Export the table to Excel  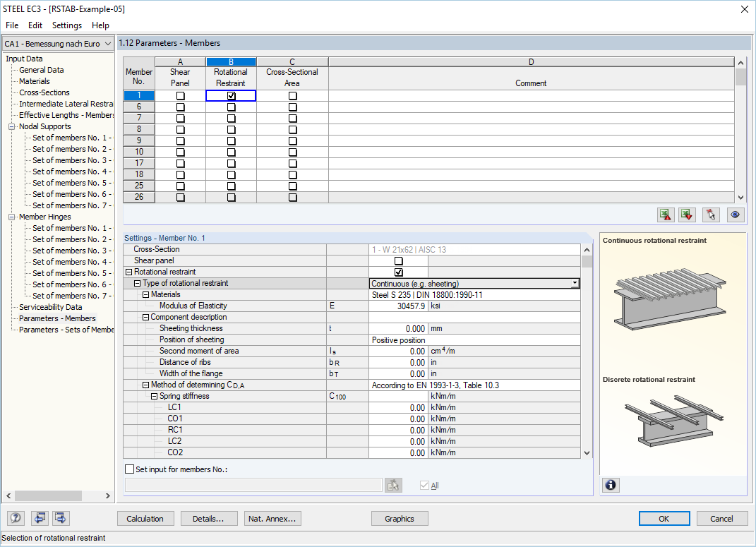(665, 215)
